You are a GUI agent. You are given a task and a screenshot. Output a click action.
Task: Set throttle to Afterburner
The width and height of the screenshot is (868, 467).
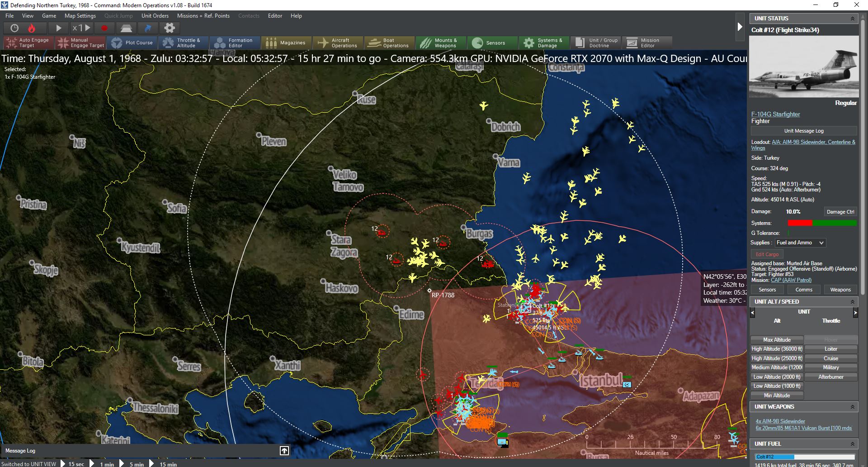tap(831, 377)
